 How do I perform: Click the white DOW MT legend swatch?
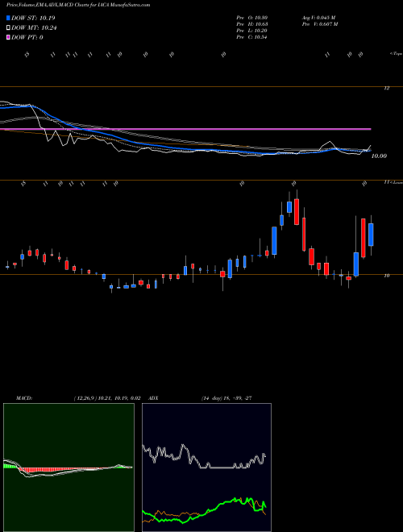tap(9, 28)
